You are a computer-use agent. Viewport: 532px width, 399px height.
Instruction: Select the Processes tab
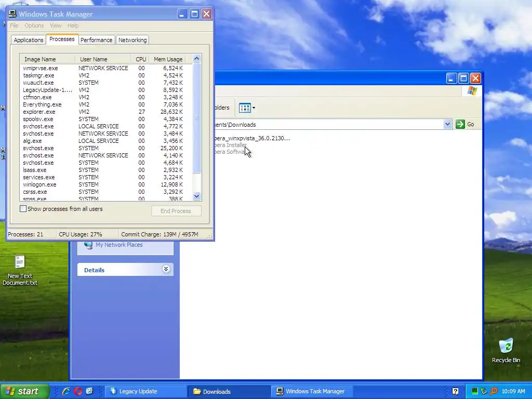[62, 39]
